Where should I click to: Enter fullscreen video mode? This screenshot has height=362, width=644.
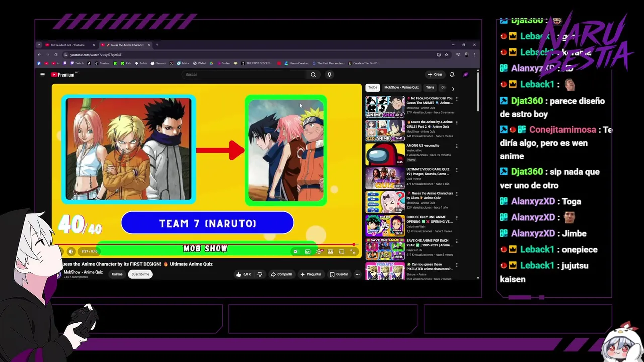352,251
